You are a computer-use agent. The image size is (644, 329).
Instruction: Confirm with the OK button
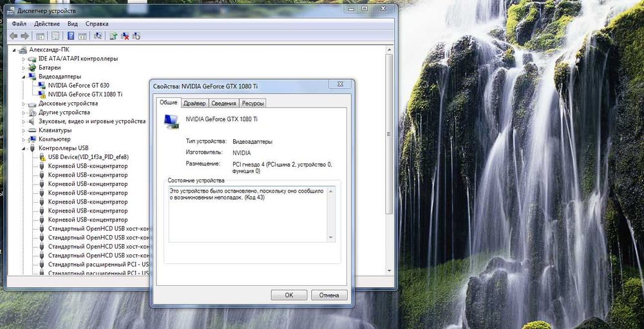click(289, 295)
